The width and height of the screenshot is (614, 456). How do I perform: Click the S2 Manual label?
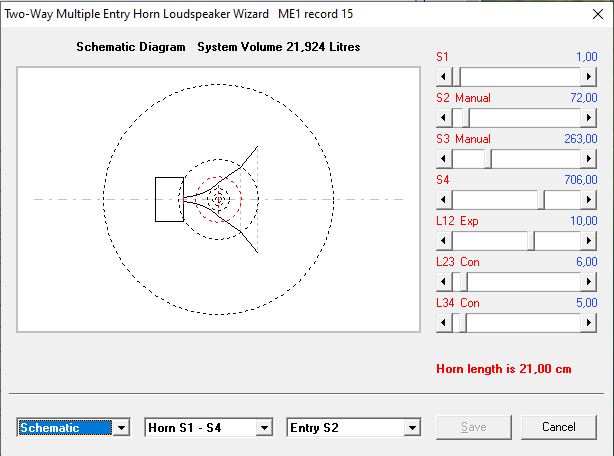click(463, 98)
